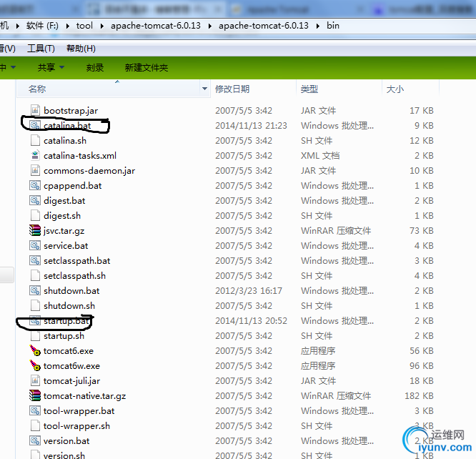This screenshot has width=476, height=459.
Task: Select service.bat file name
Action: pos(66,245)
